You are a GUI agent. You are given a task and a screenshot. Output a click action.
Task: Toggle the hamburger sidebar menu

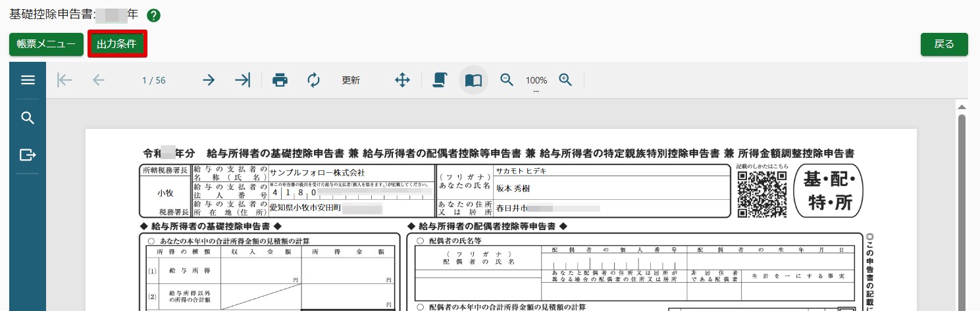click(28, 80)
